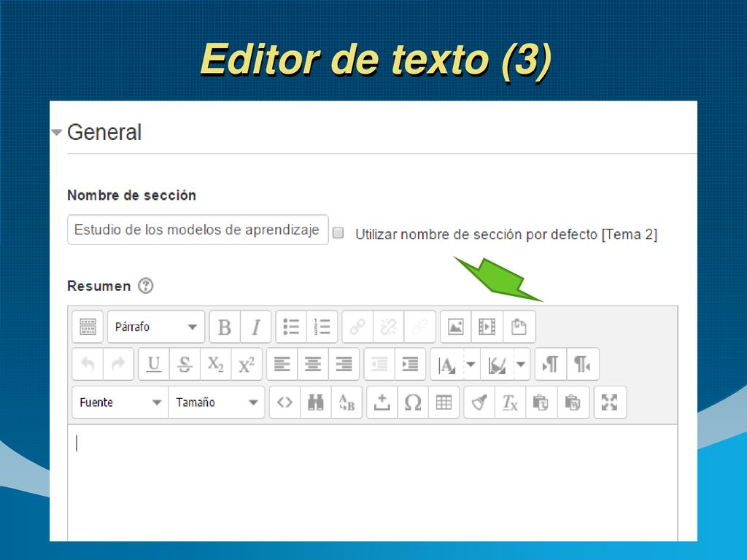
Task: Insert an unordered bullet list
Action: [291, 327]
